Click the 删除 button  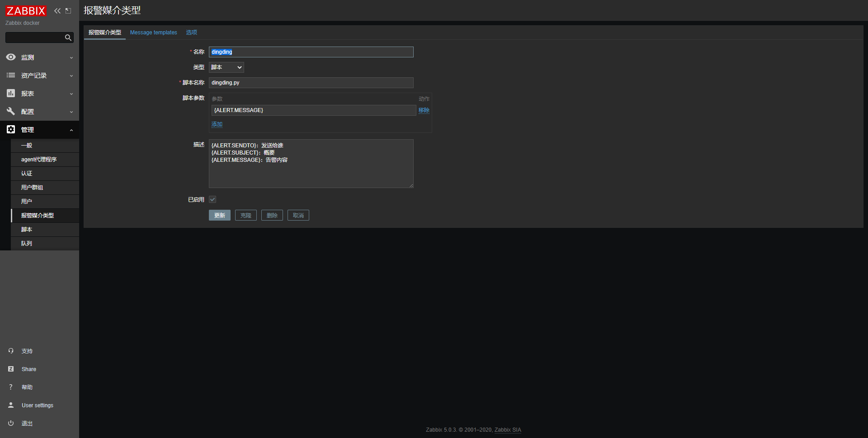tap(272, 215)
